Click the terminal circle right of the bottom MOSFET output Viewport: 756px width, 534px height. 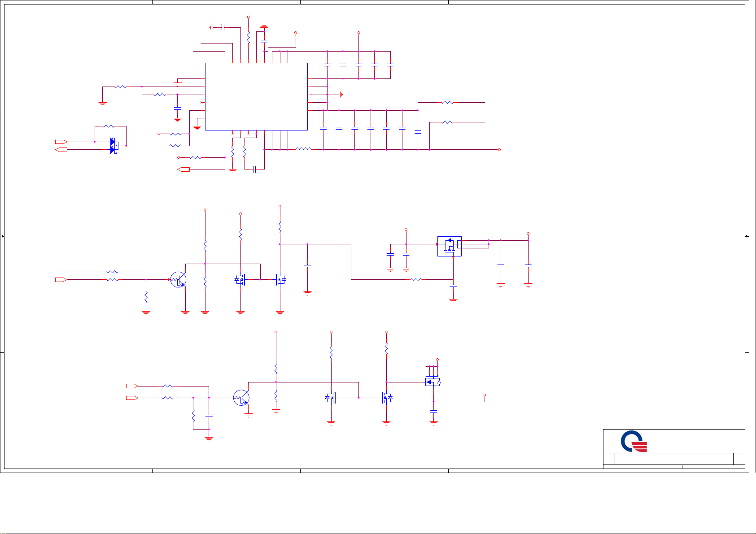485,395
